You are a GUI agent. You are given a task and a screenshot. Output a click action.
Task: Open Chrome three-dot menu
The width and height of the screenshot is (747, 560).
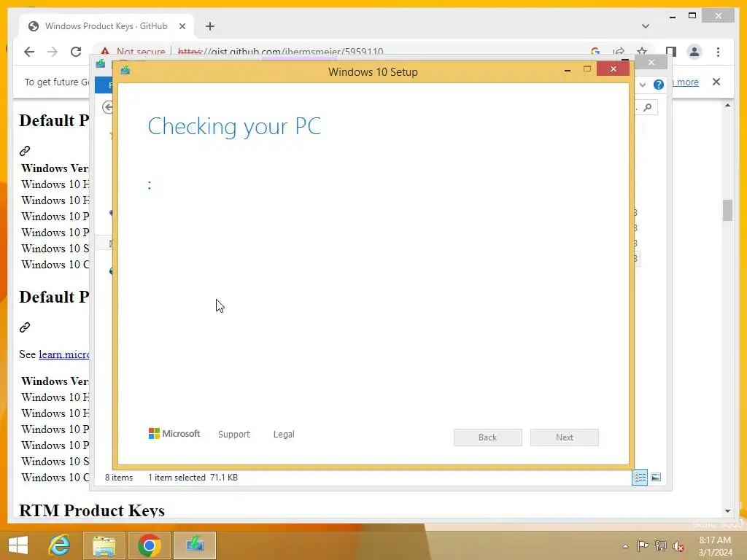click(x=718, y=52)
